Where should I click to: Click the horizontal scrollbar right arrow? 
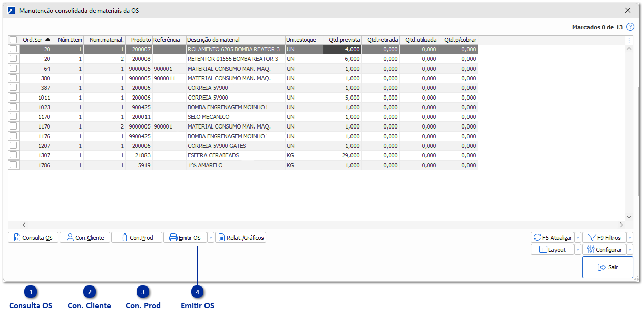[x=622, y=224]
